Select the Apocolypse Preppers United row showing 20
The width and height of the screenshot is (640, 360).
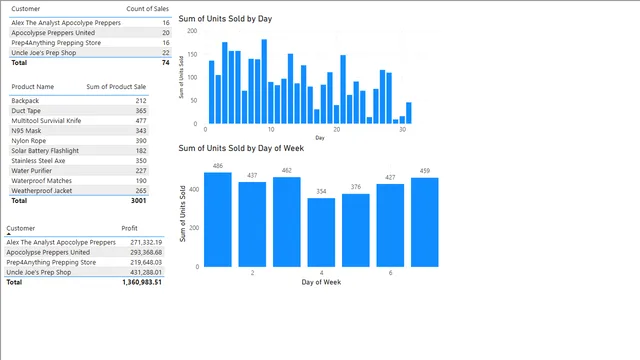(90, 33)
